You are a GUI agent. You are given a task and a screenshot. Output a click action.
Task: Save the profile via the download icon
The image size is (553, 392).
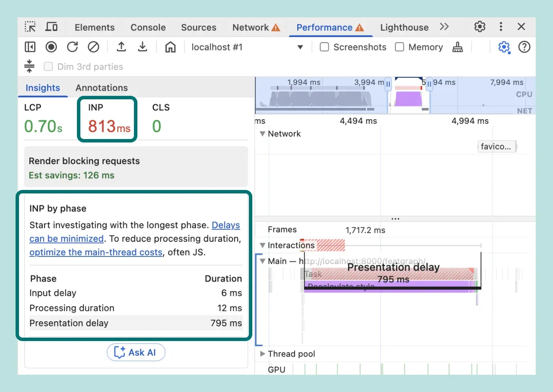pyautogui.click(x=143, y=47)
